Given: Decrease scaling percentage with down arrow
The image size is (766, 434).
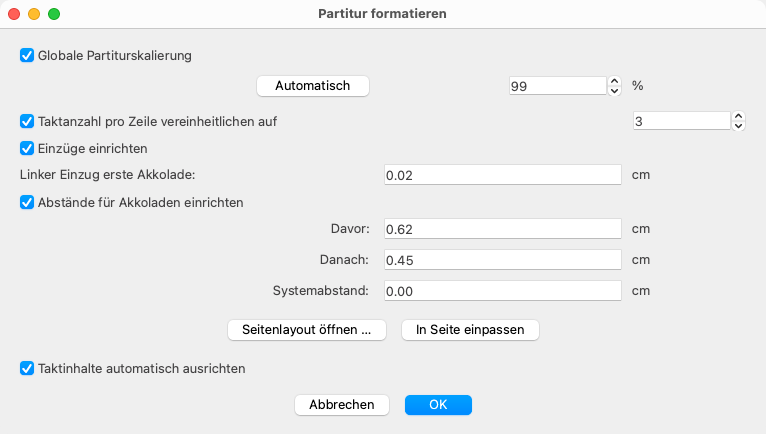Looking at the screenshot, I should (615, 91).
